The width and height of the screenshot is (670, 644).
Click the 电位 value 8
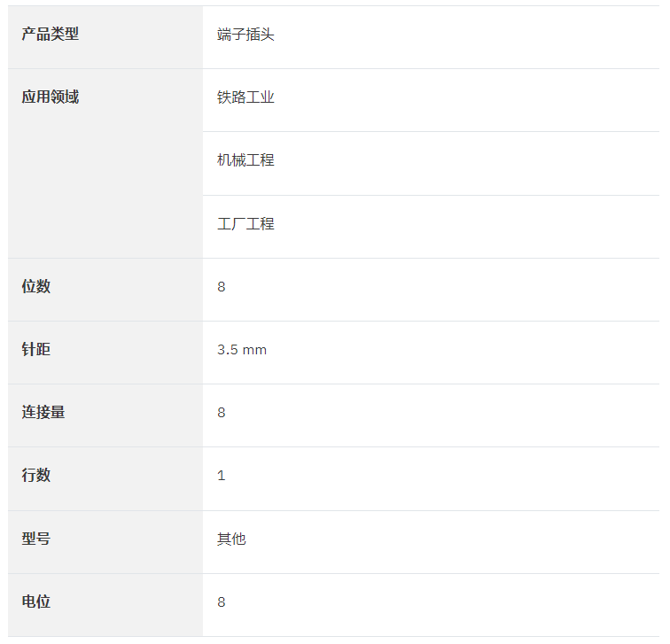(x=222, y=602)
